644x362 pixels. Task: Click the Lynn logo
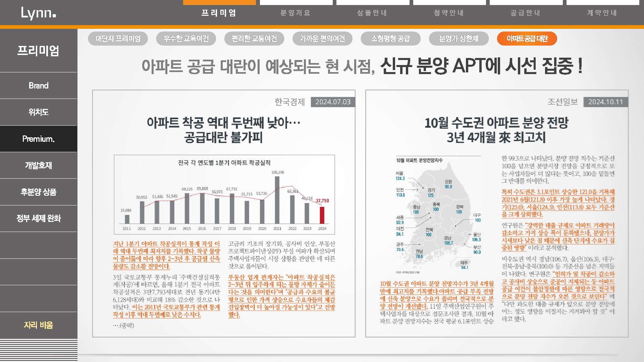(x=38, y=13)
